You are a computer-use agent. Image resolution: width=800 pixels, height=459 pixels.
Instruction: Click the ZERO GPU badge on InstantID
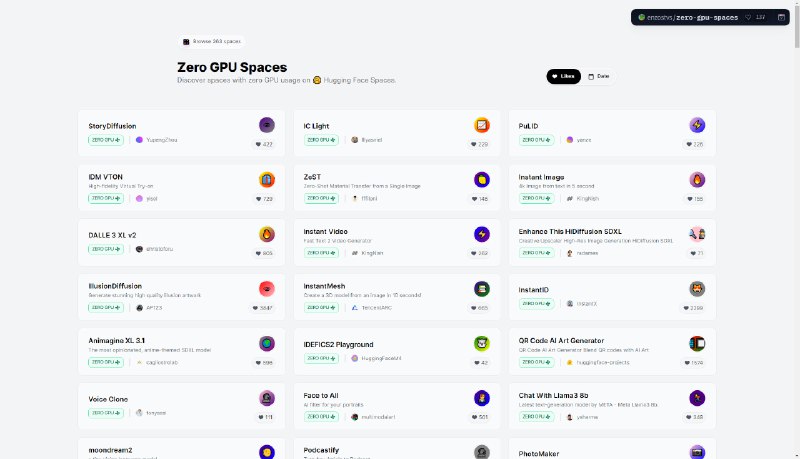click(x=536, y=303)
